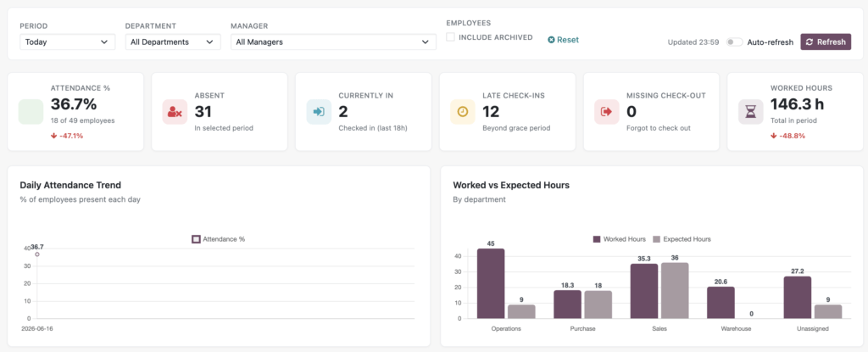Click the Reset circle-x icon
Screen dimensions: 868x352
tap(551, 40)
